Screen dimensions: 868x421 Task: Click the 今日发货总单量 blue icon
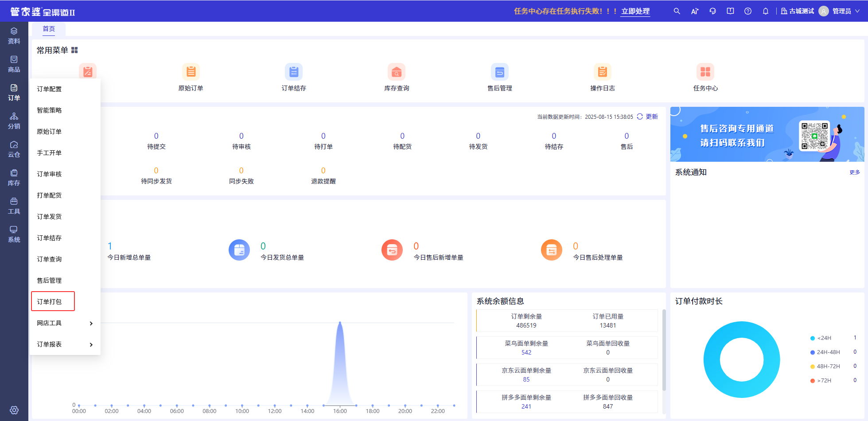(x=239, y=250)
